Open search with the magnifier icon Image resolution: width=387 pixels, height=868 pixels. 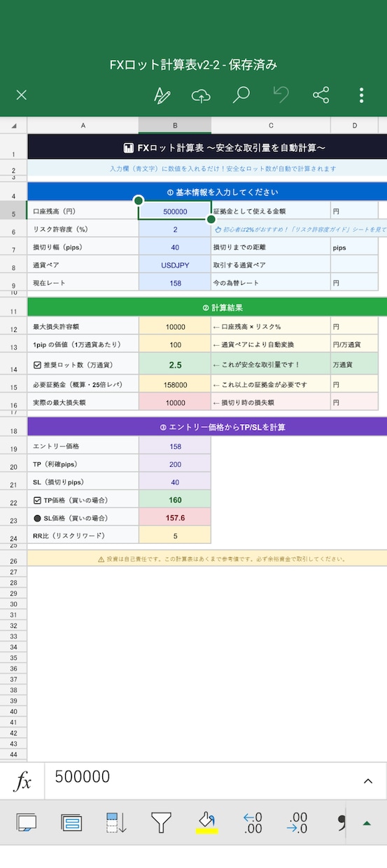(x=241, y=95)
